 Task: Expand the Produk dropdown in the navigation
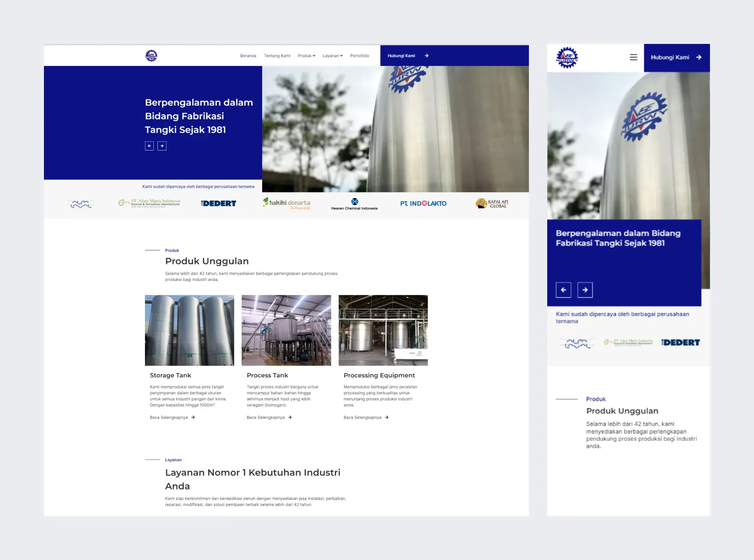pyautogui.click(x=307, y=56)
